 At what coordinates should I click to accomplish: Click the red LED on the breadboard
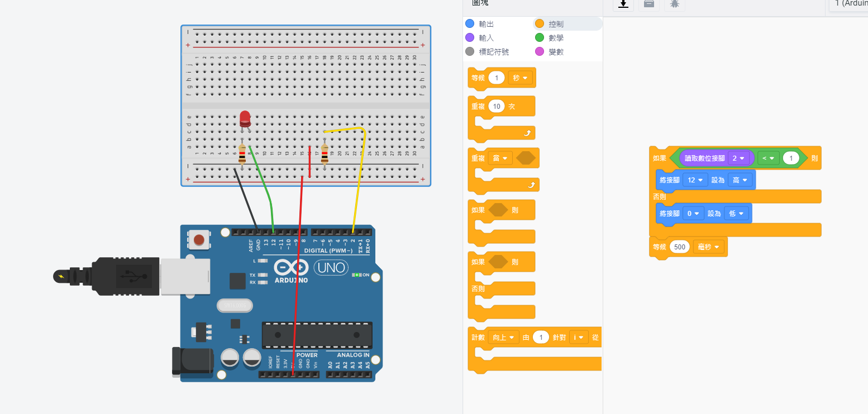245,119
